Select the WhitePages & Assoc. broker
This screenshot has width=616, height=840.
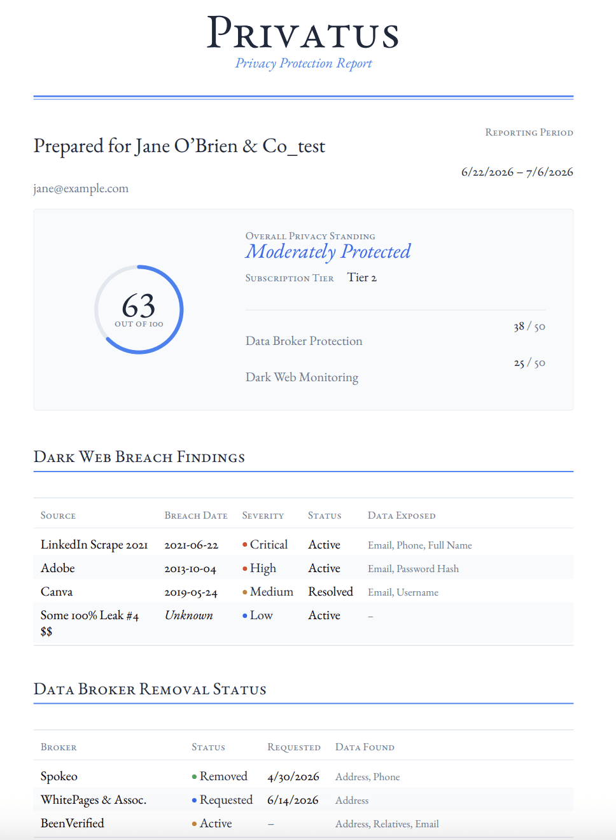click(94, 800)
